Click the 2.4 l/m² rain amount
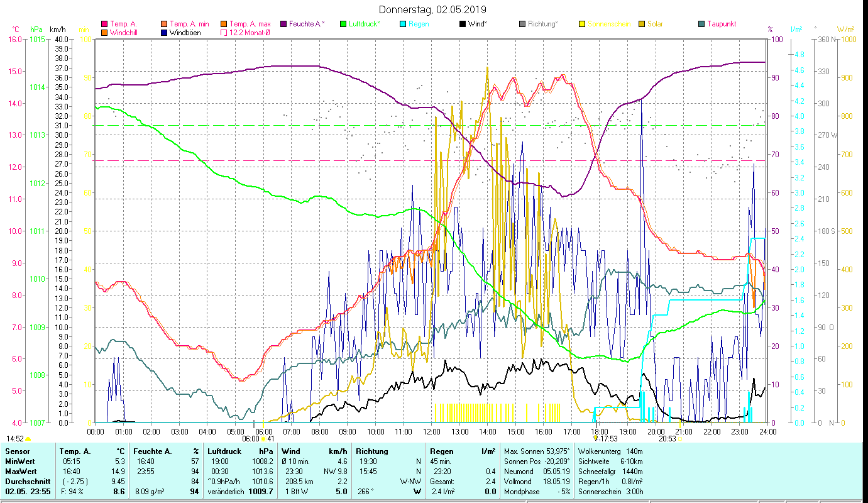This screenshot has height=503, width=868. click(x=443, y=492)
